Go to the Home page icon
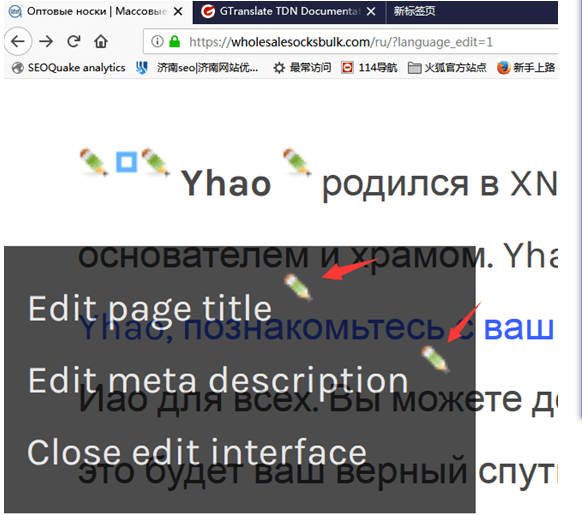This screenshot has width=582, height=515. pyautogui.click(x=101, y=41)
